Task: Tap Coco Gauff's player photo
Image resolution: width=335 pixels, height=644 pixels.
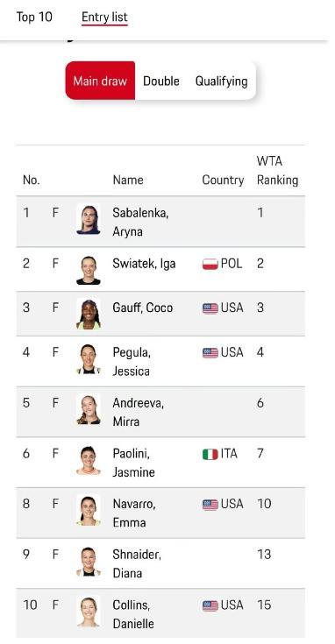Action: pos(89,314)
